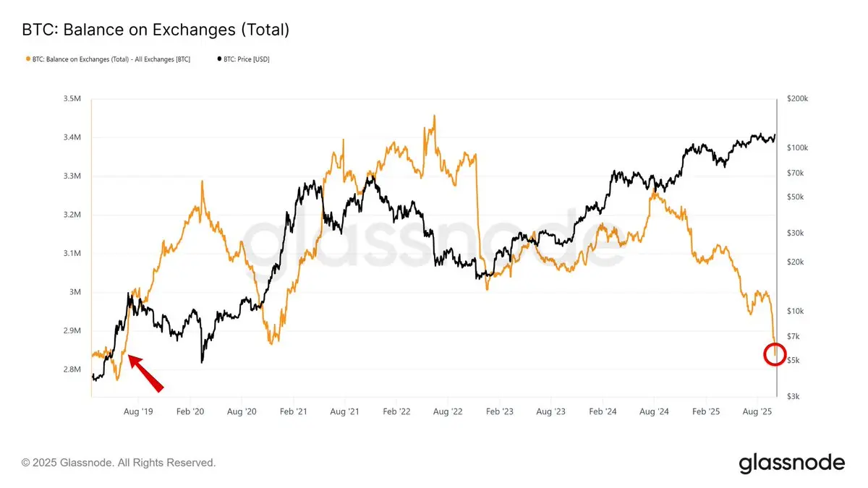
Task: Select the Aug '22 x-axis label
Action: coord(447,411)
